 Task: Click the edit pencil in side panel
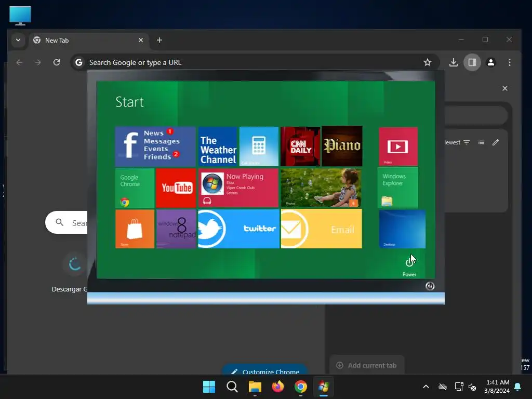(496, 142)
